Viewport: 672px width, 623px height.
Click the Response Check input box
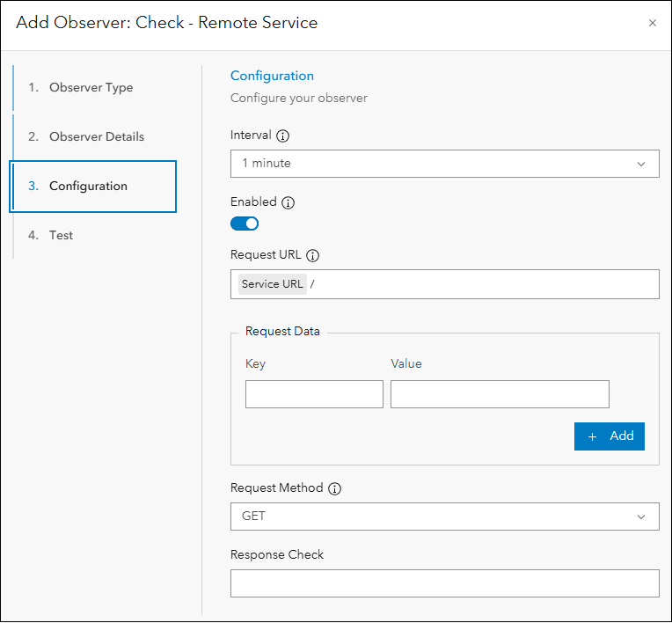point(444,583)
